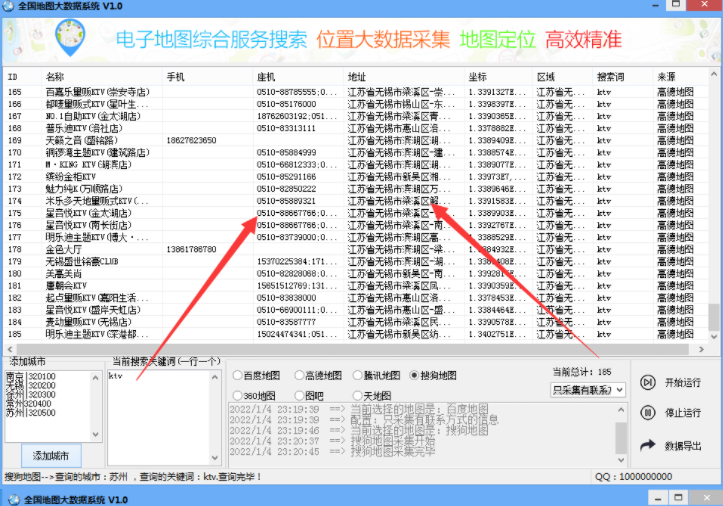Viewport: 723px width, 506px height.
Task: Sort by the 坐标 column header
Action: point(498,77)
